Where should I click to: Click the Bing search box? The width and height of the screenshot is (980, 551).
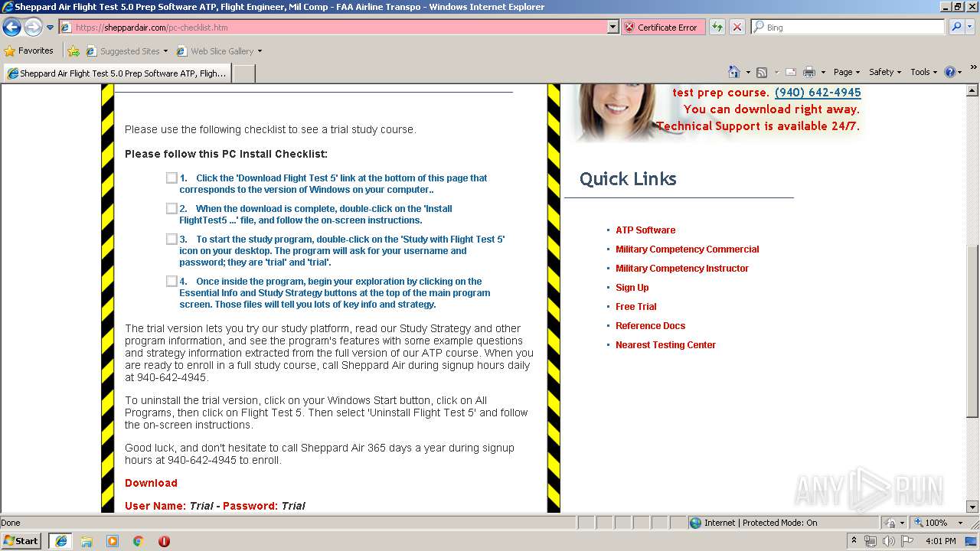(848, 27)
